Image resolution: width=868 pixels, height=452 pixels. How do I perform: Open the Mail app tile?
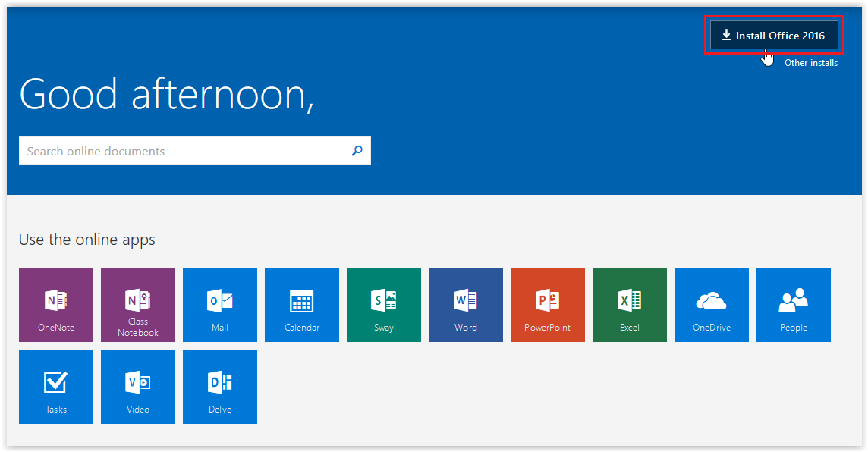pos(220,305)
